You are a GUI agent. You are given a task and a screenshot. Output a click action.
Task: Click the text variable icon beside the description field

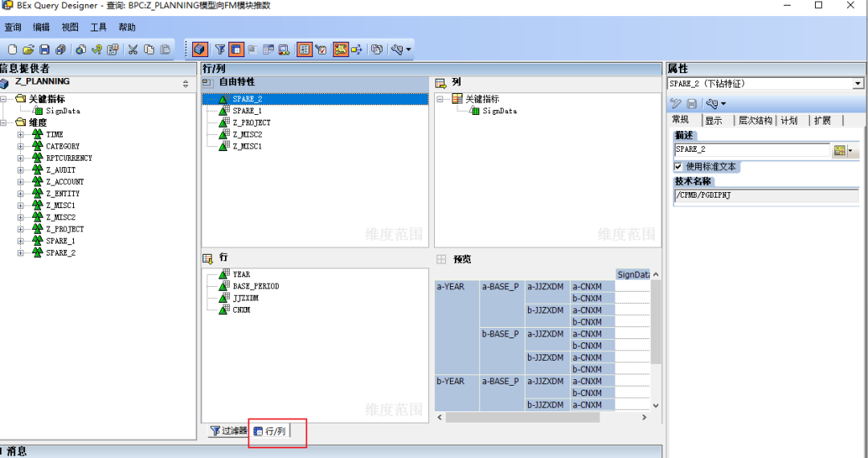tap(840, 150)
